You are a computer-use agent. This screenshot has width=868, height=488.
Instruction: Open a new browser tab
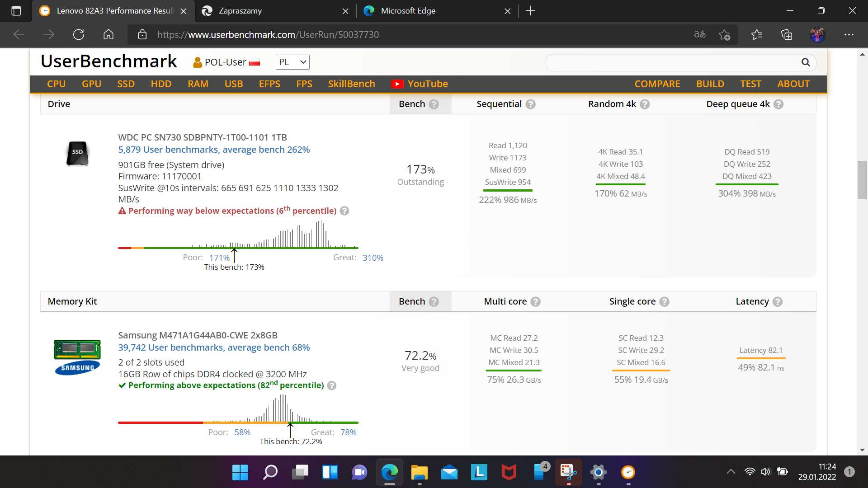(x=531, y=11)
